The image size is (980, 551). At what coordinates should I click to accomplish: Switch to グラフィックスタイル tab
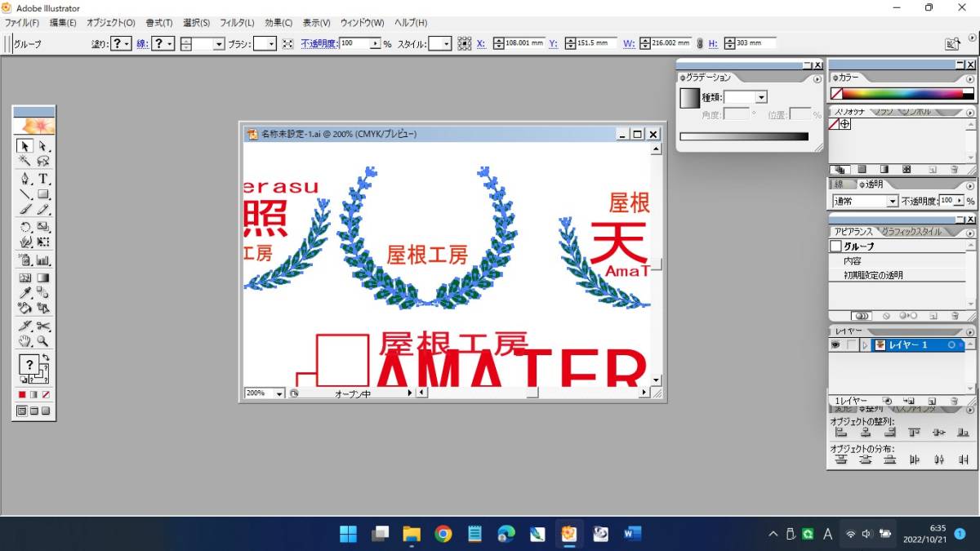click(911, 232)
